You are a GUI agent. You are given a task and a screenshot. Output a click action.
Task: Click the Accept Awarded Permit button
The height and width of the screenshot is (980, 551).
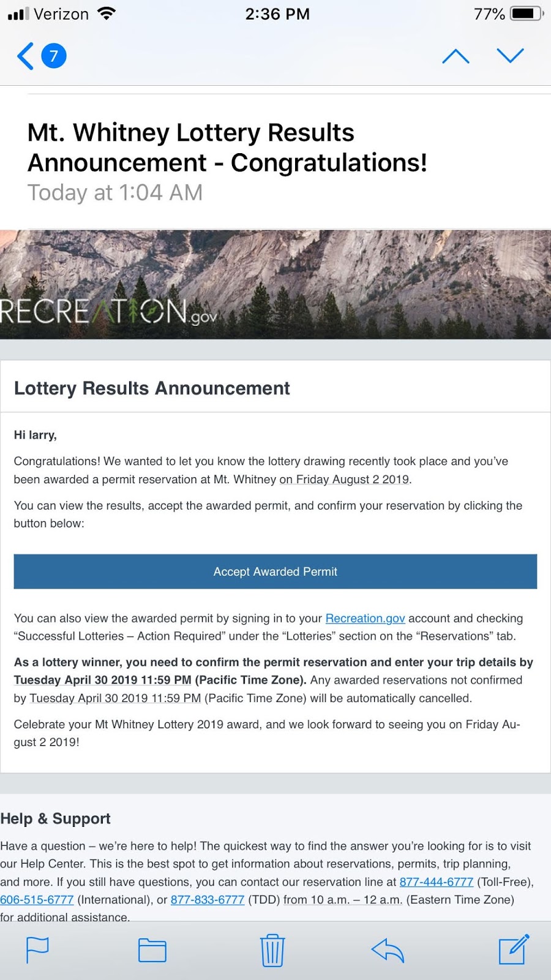coord(275,571)
